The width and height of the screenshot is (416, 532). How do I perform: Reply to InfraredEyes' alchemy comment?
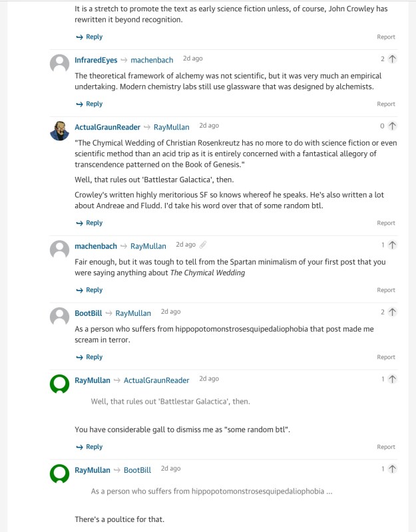(89, 104)
